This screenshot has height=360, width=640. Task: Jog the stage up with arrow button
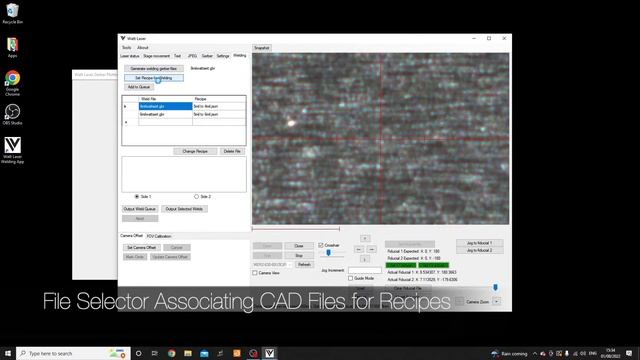point(365,238)
